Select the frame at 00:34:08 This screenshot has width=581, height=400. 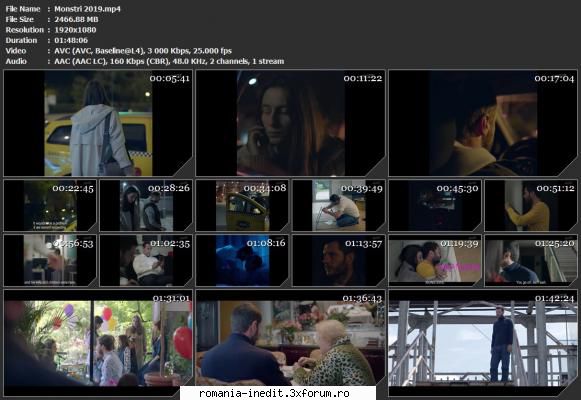[242, 206]
